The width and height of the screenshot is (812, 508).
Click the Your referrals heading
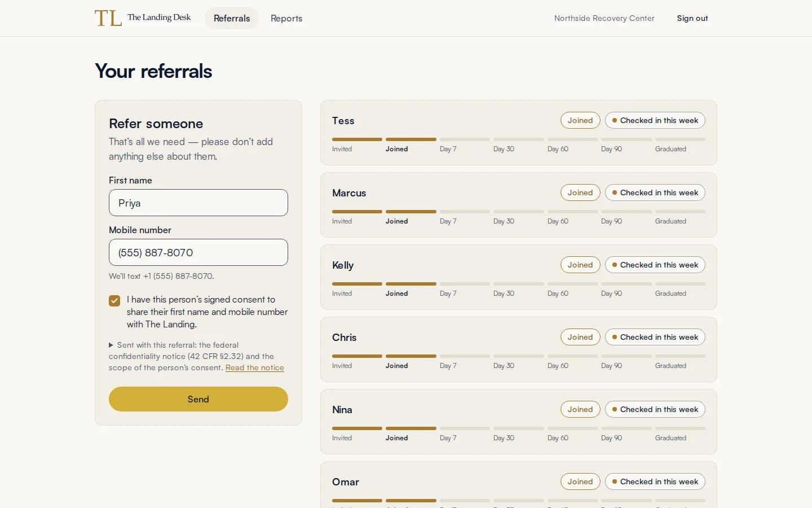[153, 71]
